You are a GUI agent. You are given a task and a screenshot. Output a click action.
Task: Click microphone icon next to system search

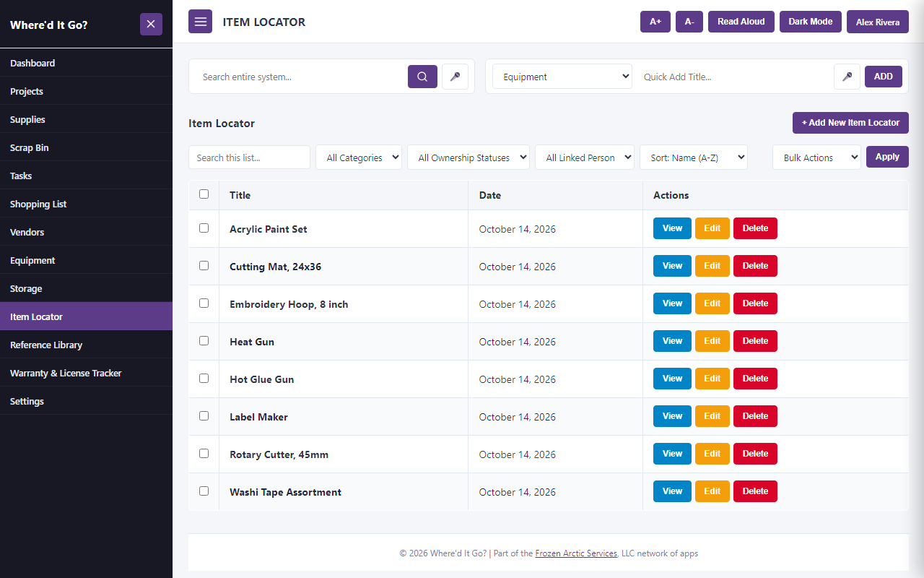[455, 77]
